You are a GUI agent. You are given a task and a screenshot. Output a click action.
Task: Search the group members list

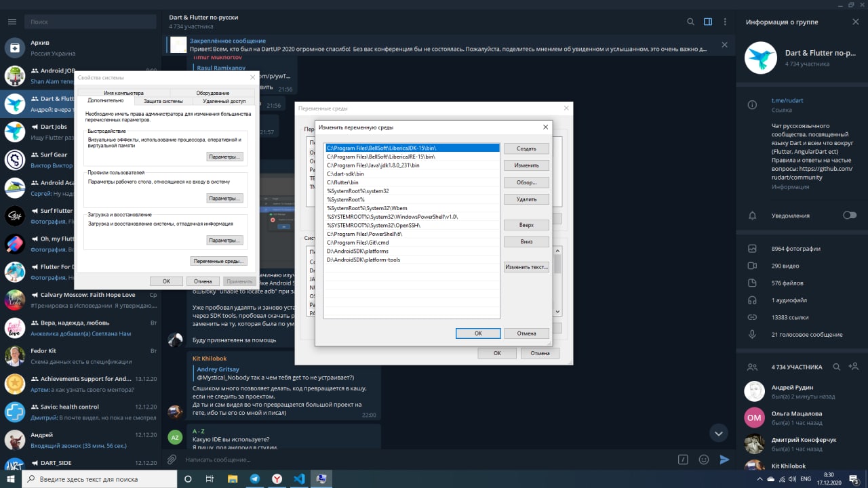click(837, 367)
